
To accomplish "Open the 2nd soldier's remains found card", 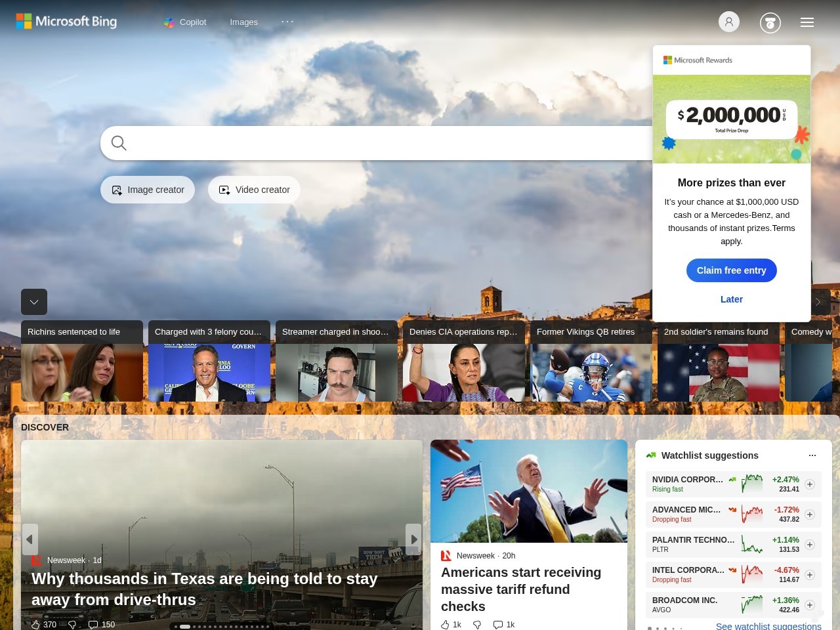I will [719, 361].
